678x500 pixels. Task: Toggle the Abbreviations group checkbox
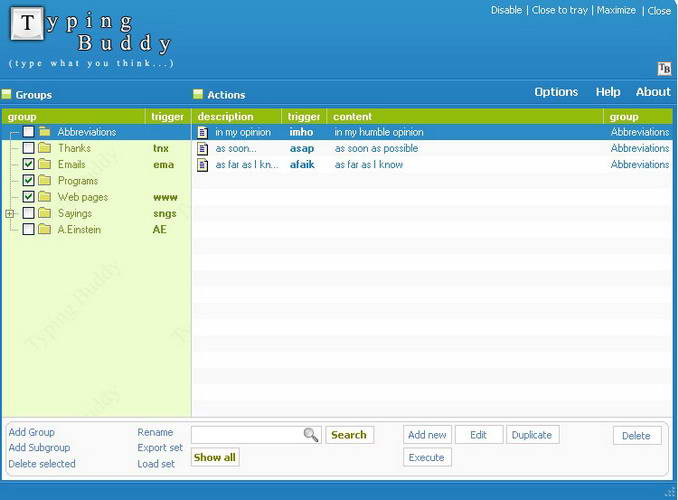(x=29, y=131)
